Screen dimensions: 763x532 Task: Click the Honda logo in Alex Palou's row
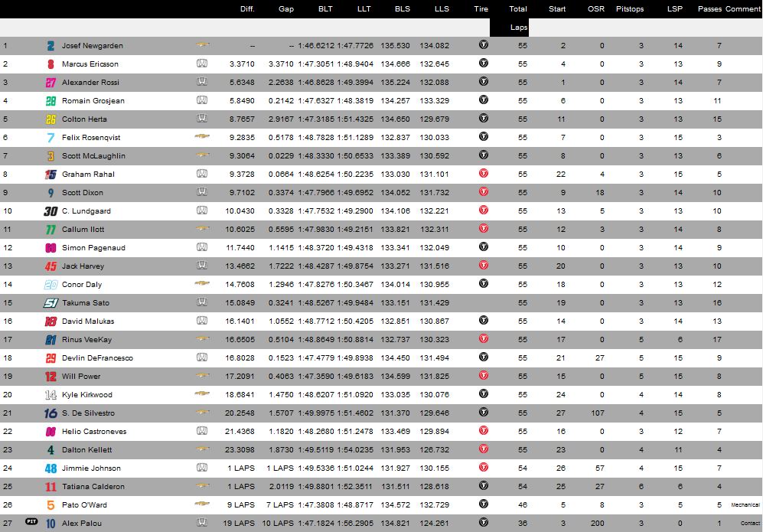(203, 524)
